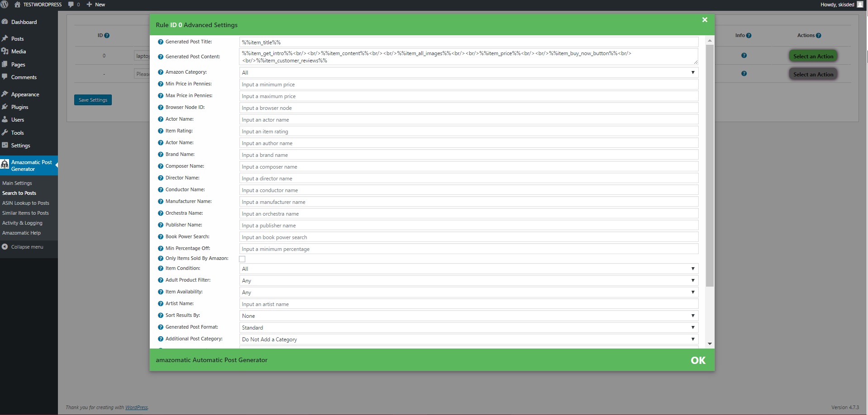Click help icon beside Item Condition
This screenshot has width=868, height=415.
(160, 269)
